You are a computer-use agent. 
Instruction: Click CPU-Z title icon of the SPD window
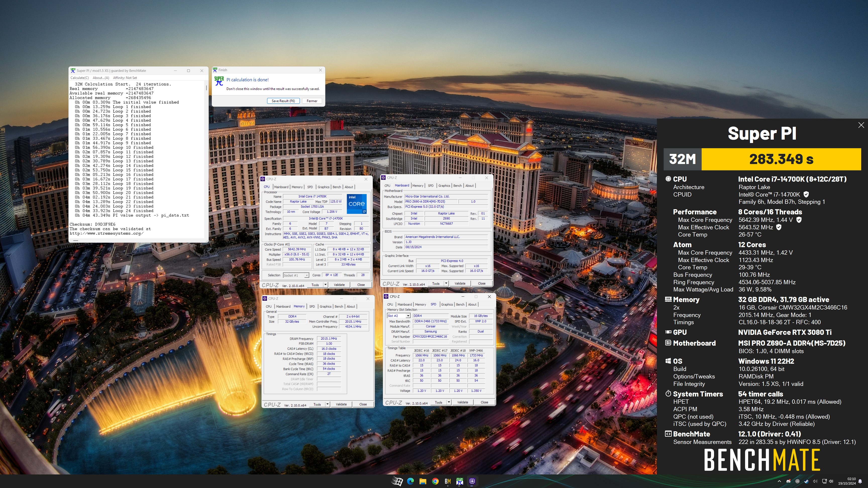386,296
